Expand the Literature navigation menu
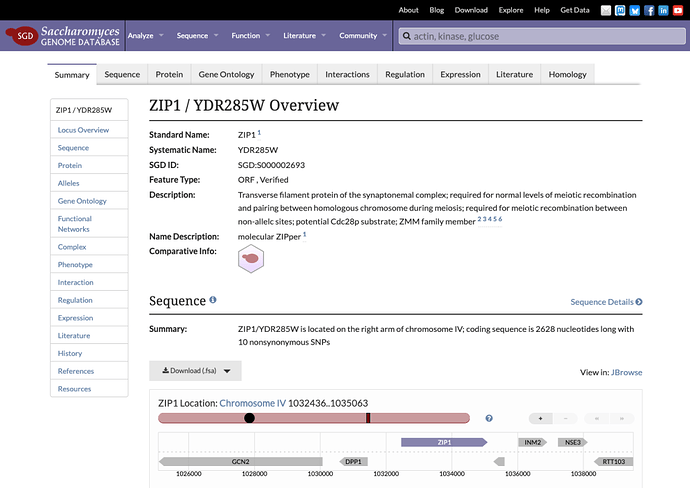This screenshot has height=488, width=690. 304,36
